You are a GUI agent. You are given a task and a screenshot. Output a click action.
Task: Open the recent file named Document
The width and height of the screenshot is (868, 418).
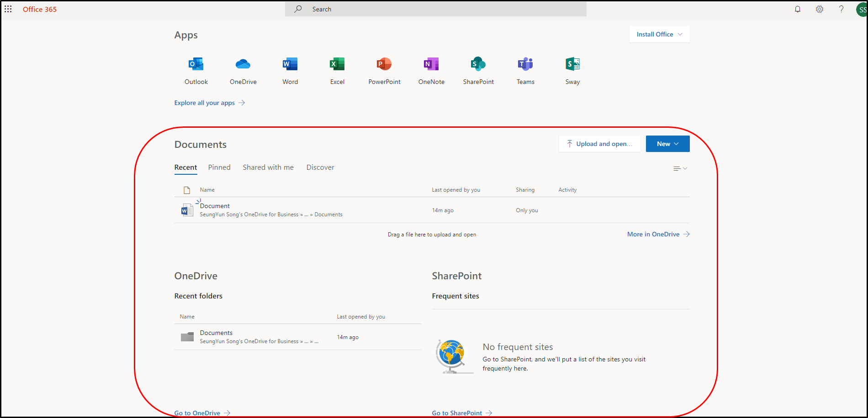(x=215, y=206)
